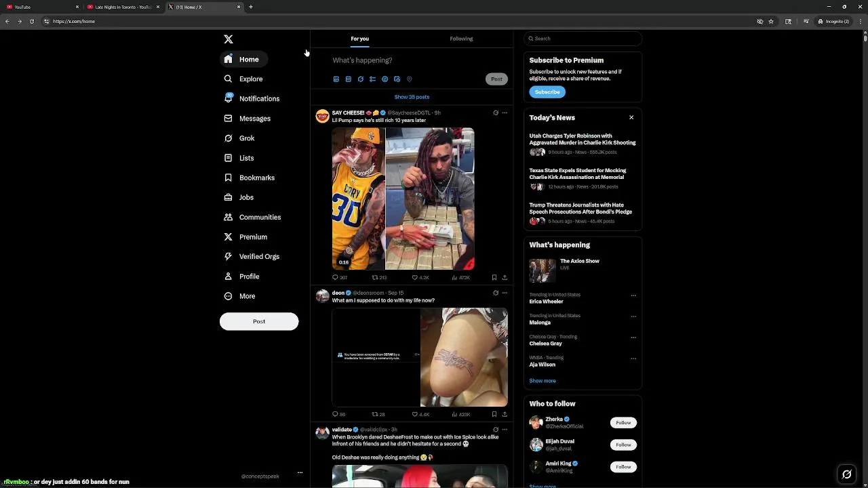Follow Amiri King
Screen dimensions: 868x488
[x=623, y=467]
